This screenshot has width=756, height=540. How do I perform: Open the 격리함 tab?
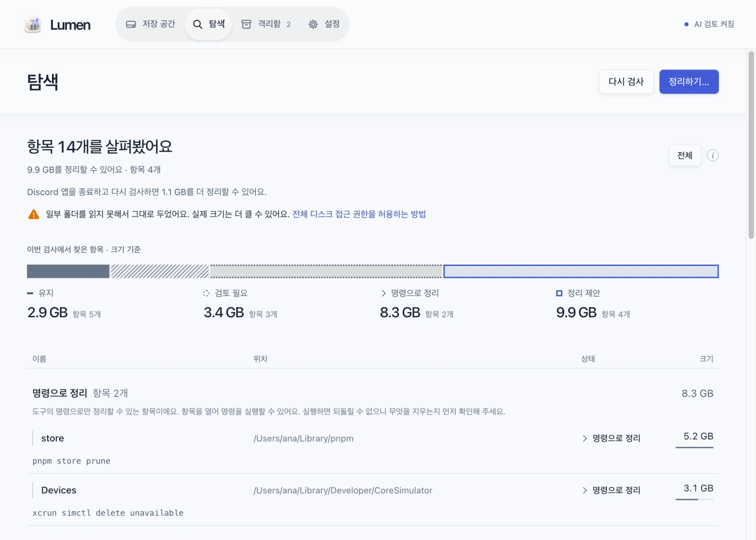tap(266, 24)
